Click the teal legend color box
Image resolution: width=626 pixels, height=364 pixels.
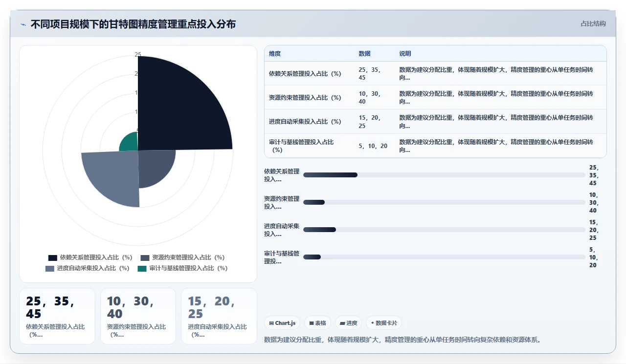tap(142, 268)
